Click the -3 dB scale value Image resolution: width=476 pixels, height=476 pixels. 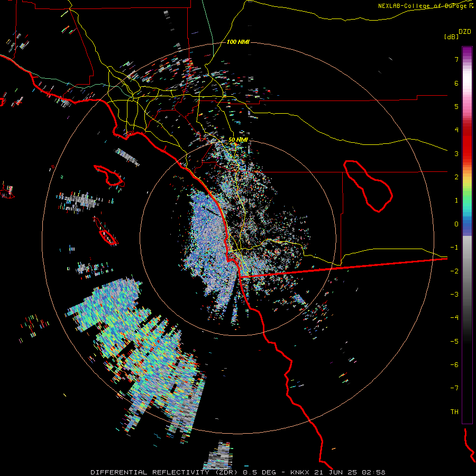pyautogui.click(x=454, y=295)
